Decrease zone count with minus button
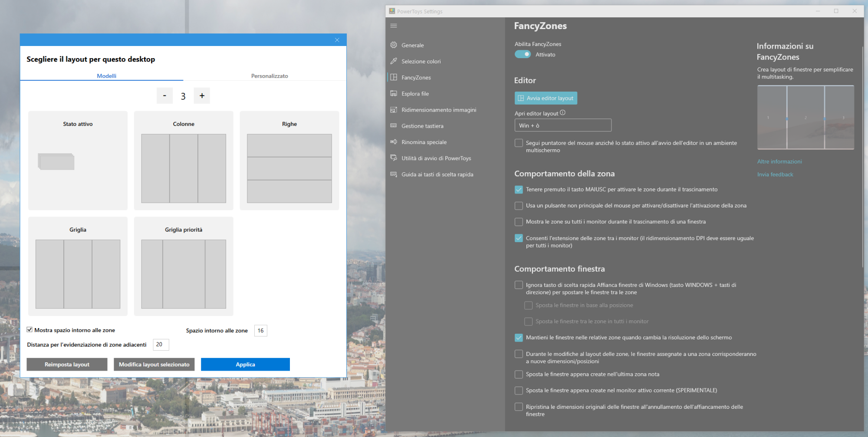The width and height of the screenshot is (868, 437). [x=164, y=95]
